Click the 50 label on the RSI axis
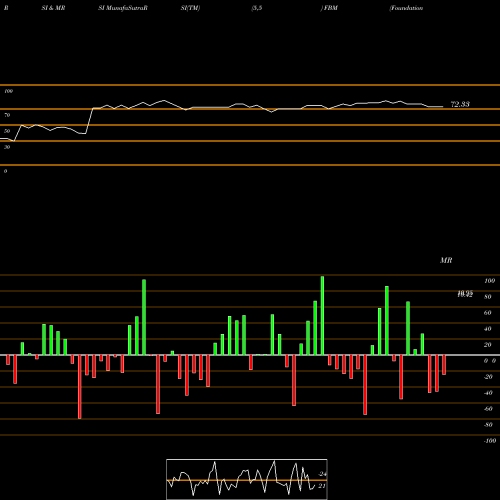 pyautogui.click(x=7, y=131)
